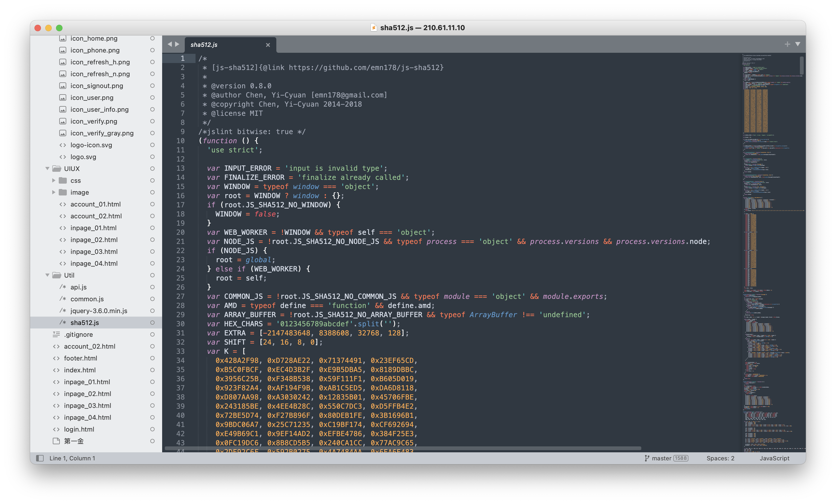Jump back with the left navigation arrow
Screen dimensions: 836x504
[170, 44]
